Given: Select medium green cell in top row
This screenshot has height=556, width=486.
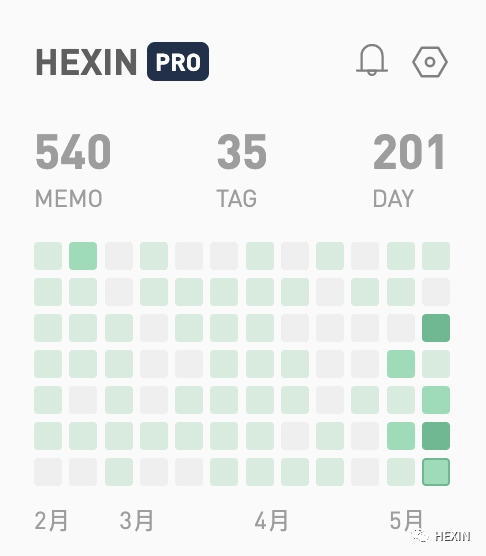Looking at the screenshot, I should click(x=83, y=256).
